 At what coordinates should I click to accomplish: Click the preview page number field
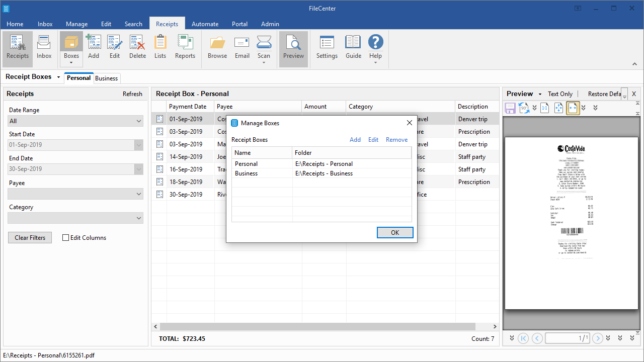(568, 338)
